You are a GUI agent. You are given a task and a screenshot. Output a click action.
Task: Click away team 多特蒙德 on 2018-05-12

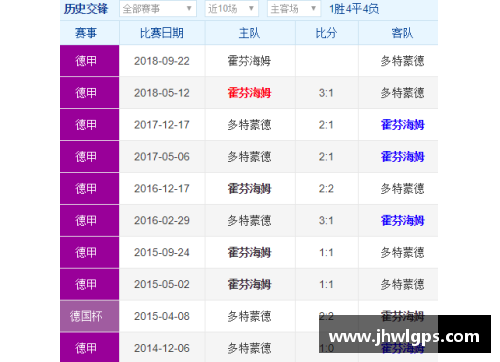(402, 93)
